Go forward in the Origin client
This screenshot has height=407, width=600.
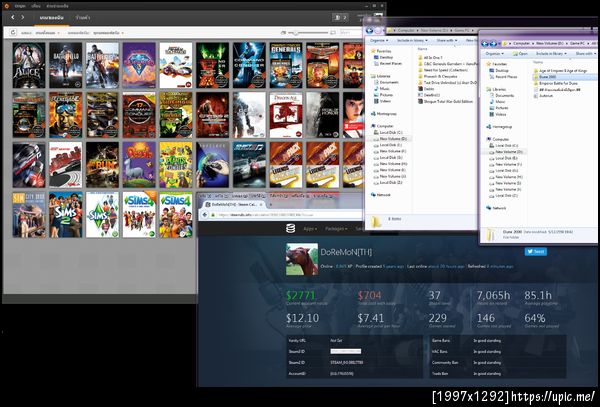pos(23,17)
